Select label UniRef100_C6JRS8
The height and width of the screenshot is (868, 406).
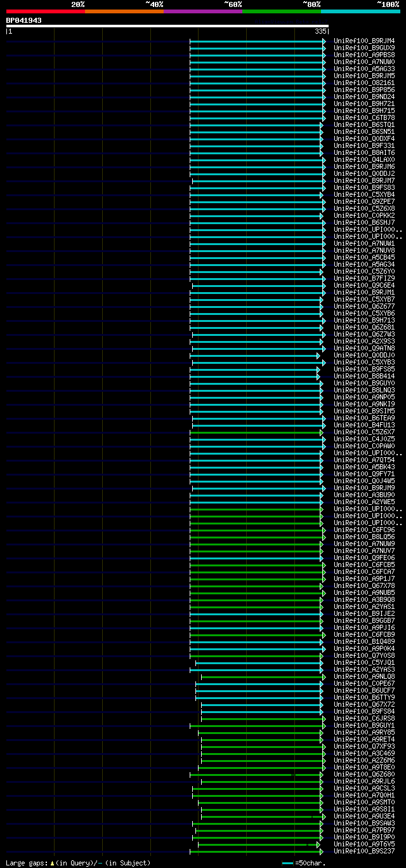[364, 719]
